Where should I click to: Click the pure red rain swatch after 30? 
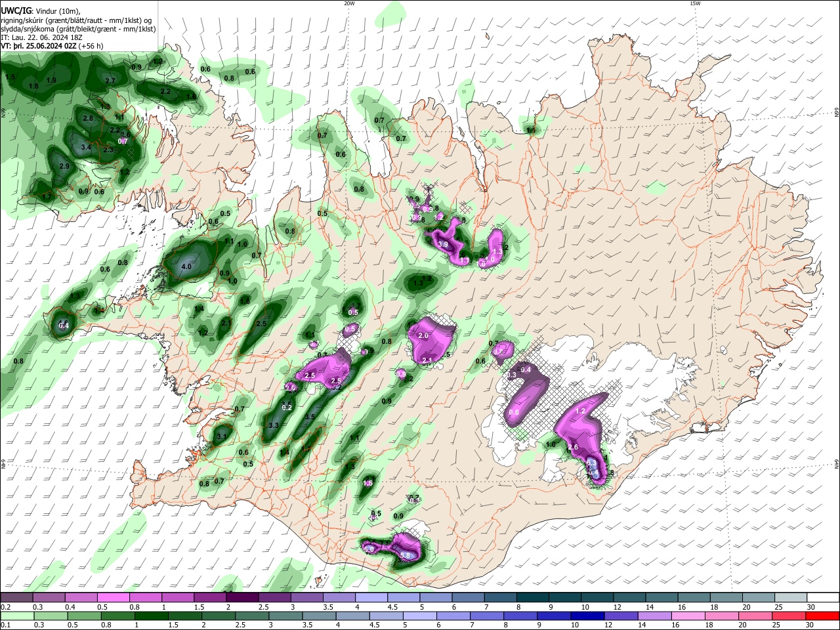[823, 616]
